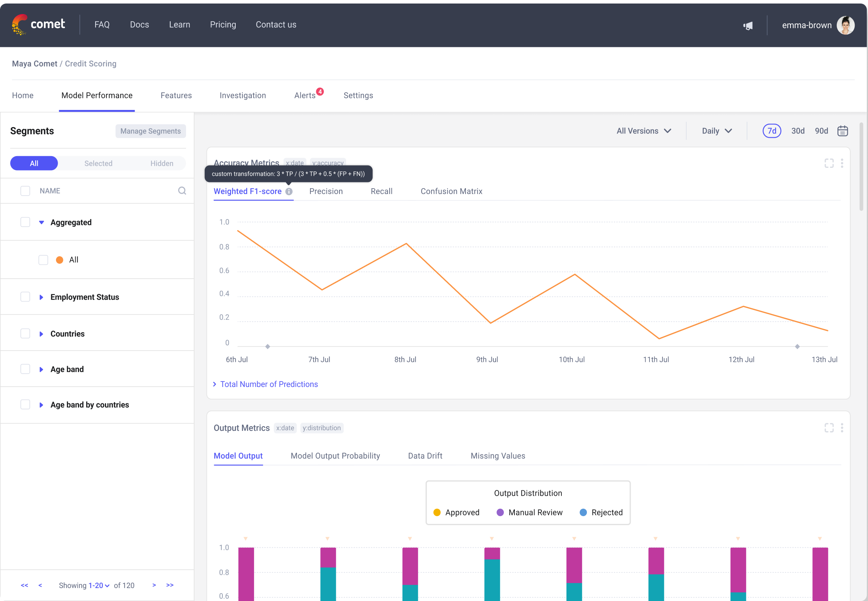Go to last page of segments
868x601 pixels.
pos(170,585)
